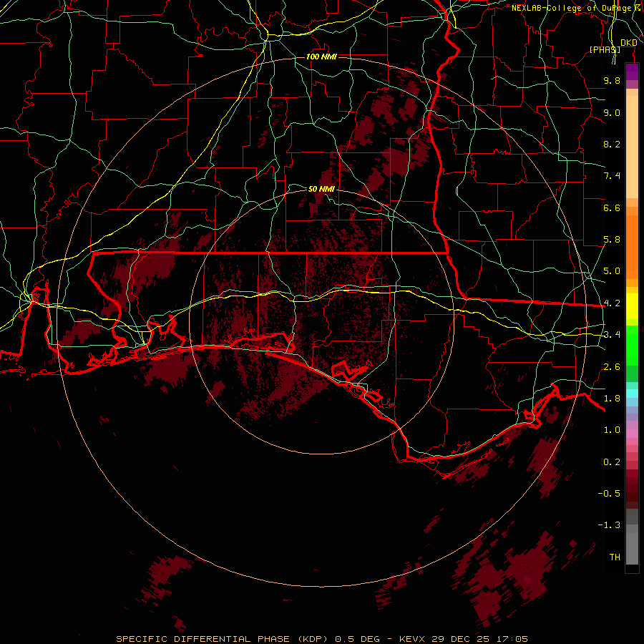Click the -0.5 value on the scale
Screen dimensions: 644x644
pos(609,494)
